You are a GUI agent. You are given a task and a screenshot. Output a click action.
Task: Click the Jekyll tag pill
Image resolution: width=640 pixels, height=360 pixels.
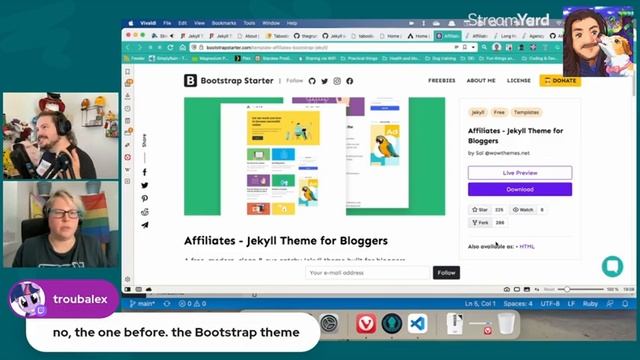tap(478, 112)
